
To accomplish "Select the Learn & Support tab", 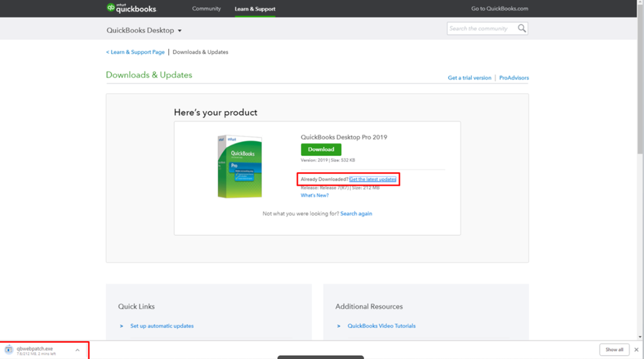I will click(x=255, y=8).
